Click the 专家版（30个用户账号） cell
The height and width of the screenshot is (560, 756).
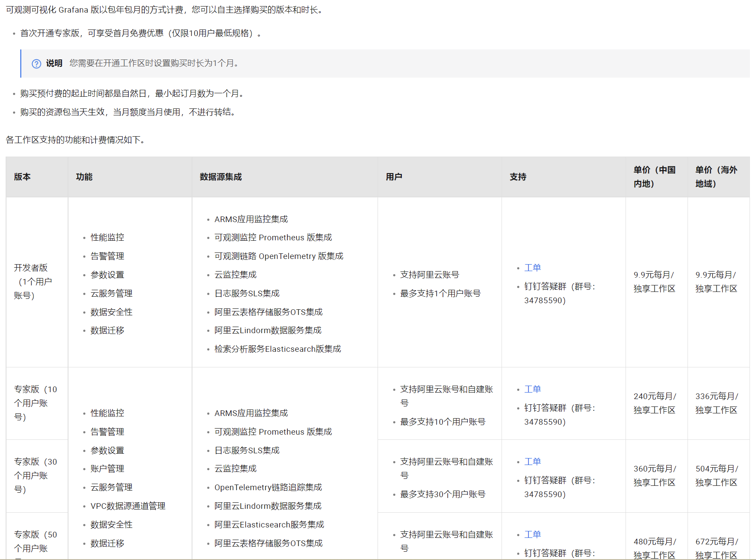[x=37, y=476]
